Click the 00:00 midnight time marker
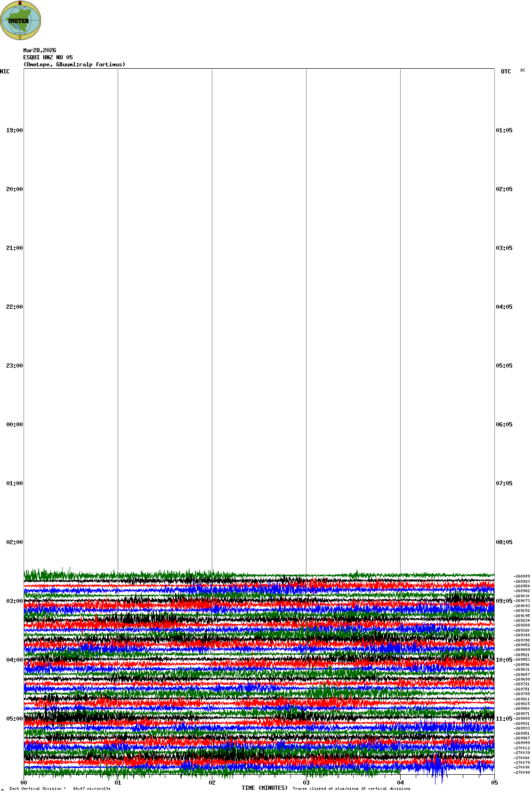 [x=14, y=425]
